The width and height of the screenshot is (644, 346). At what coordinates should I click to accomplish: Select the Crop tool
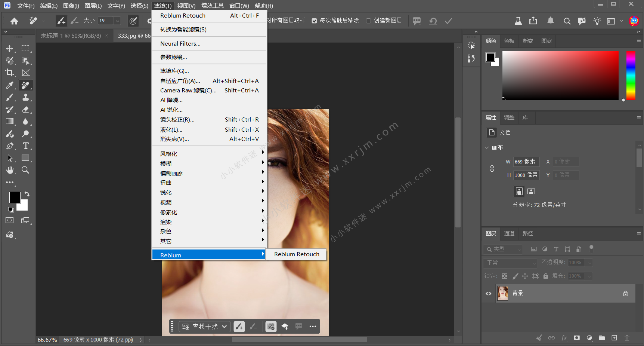(10, 73)
